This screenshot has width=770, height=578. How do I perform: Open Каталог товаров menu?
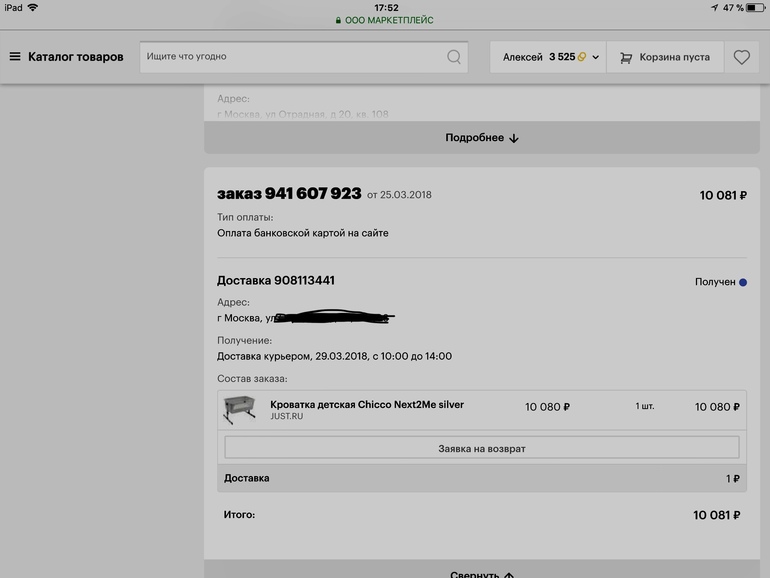coord(75,57)
